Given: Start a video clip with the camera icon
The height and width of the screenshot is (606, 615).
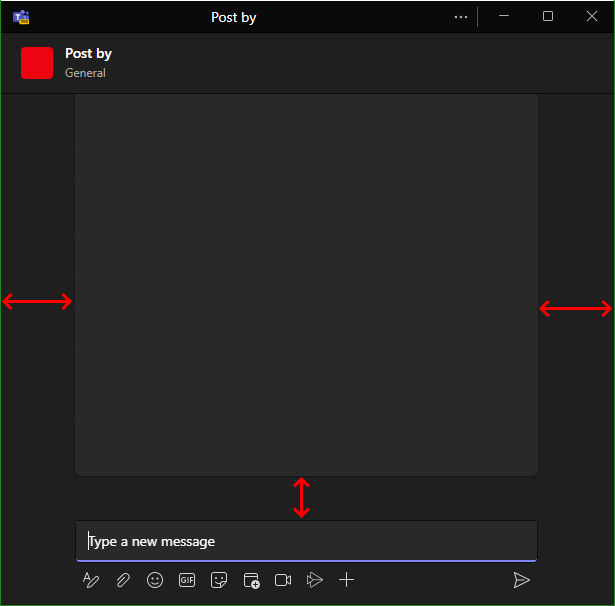Looking at the screenshot, I should (x=283, y=580).
